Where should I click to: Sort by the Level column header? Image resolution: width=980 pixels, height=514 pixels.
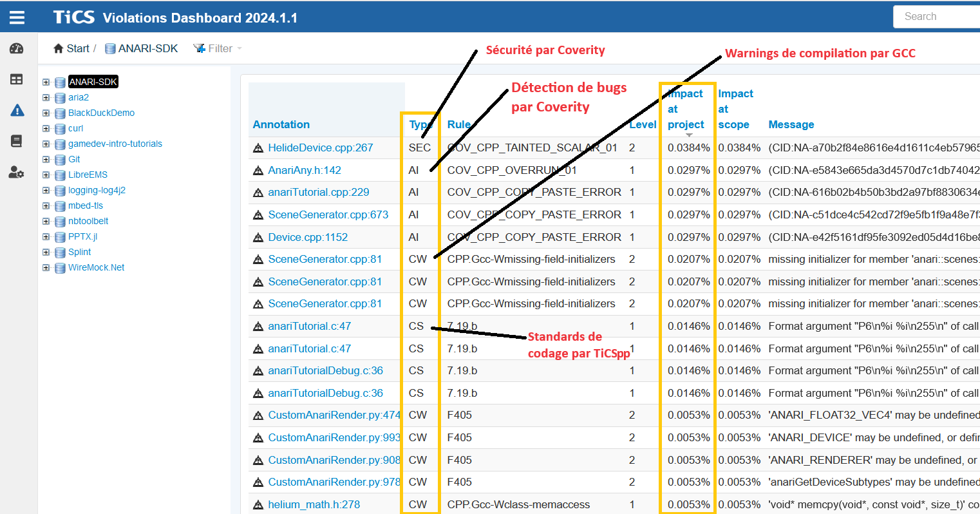click(643, 124)
